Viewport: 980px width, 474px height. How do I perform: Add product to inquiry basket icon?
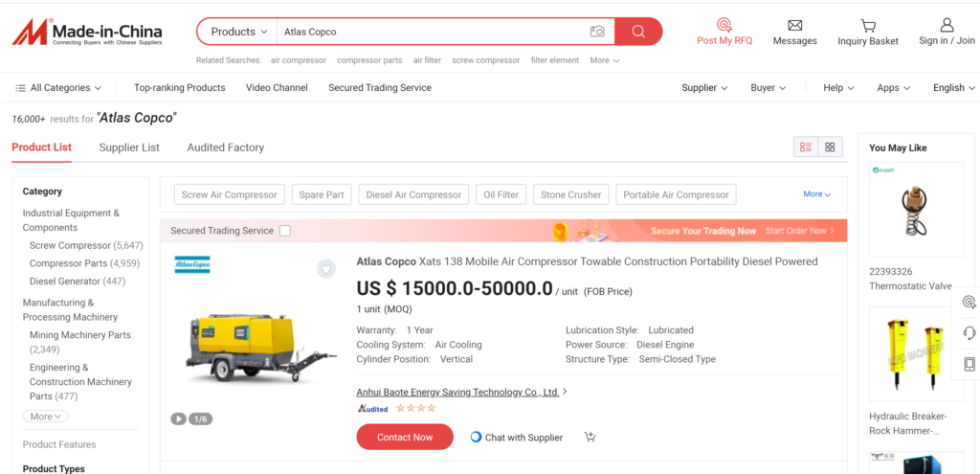coord(590,437)
